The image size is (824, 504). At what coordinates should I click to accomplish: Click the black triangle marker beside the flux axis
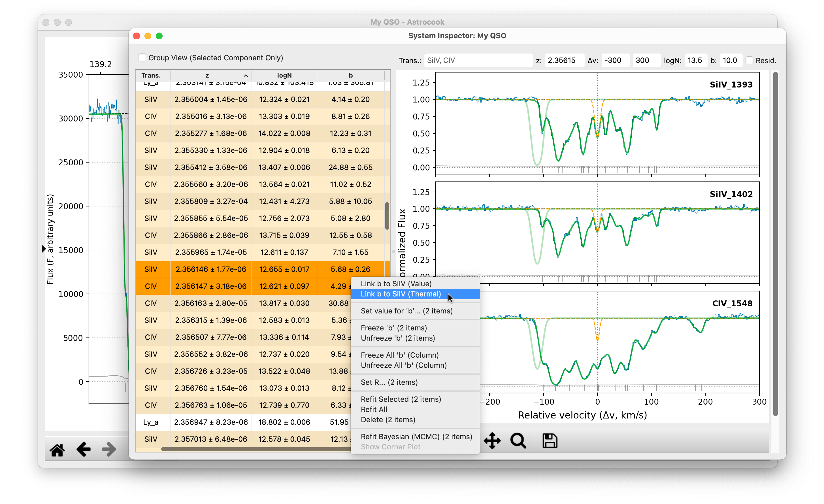click(x=43, y=249)
